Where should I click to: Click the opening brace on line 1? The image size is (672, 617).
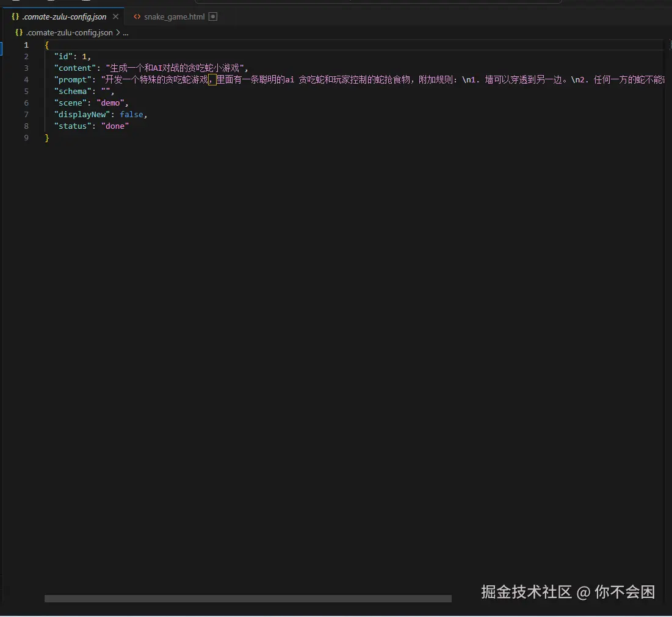point(47,45)
